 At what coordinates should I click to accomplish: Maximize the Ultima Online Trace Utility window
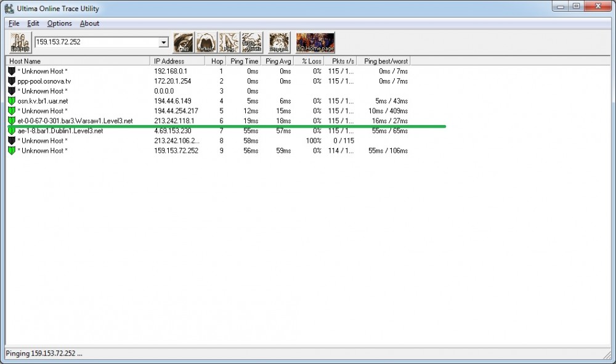coord(576,6)
